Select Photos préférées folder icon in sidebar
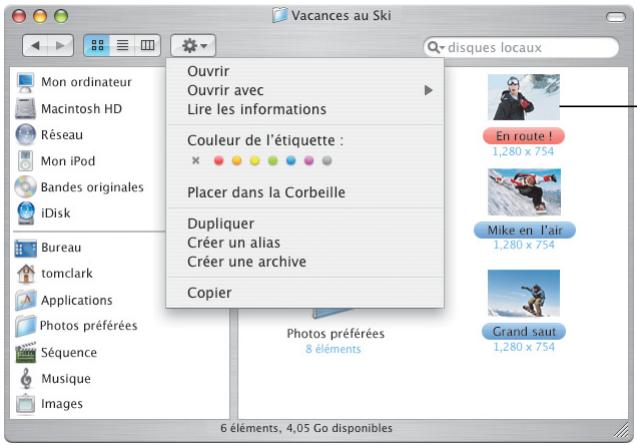Viewport: 637px width, 445px height. (x=26, y=326)
